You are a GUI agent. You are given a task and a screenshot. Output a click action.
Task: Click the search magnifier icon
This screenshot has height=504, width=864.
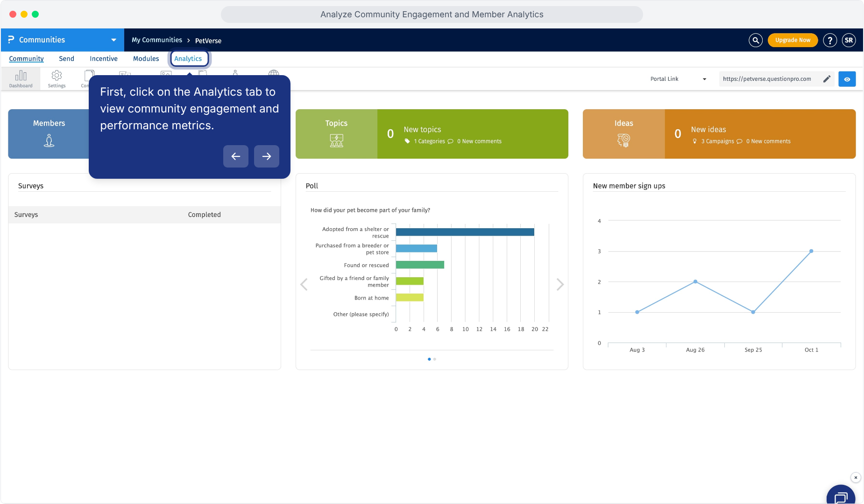[756, 40]
